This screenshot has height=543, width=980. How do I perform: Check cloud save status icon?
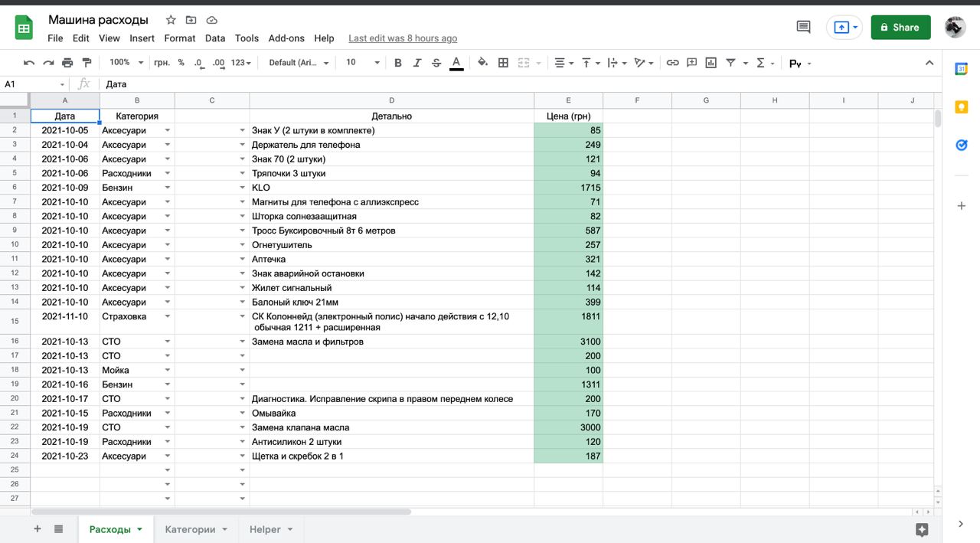[x=211, y=20]
